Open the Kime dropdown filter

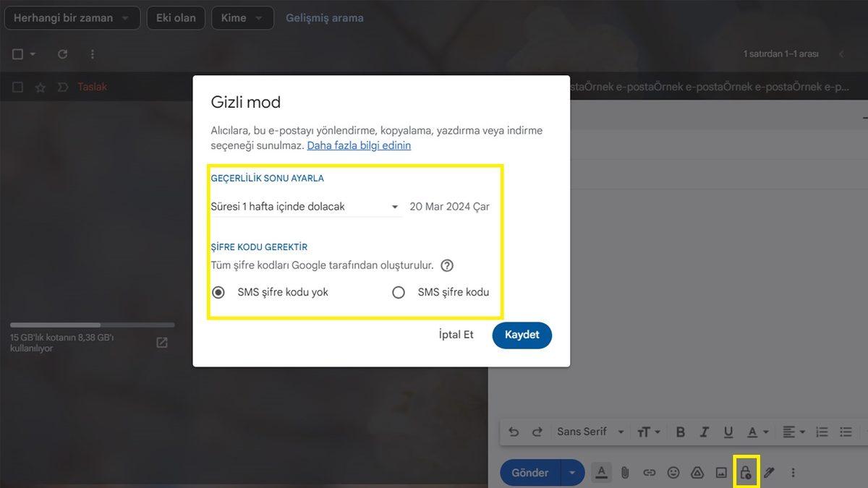coord(242,17)
